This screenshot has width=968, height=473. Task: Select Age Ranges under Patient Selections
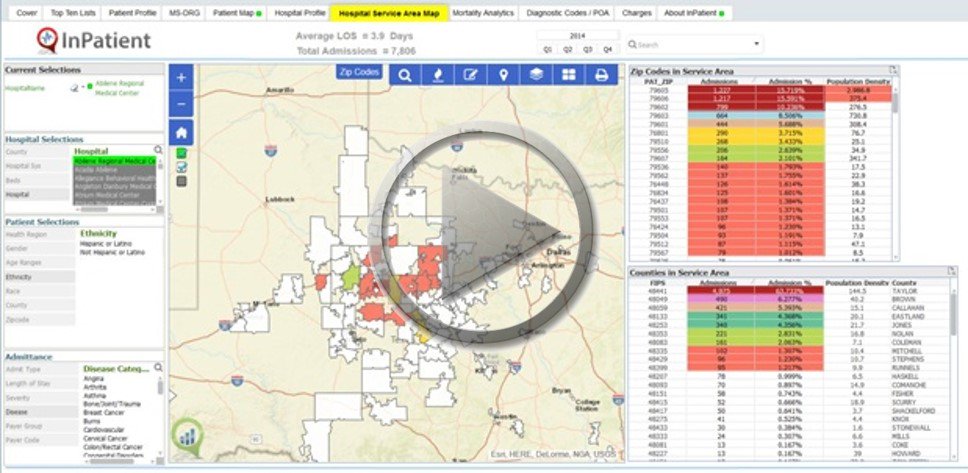pyautogui.click(x=40, y=262)
